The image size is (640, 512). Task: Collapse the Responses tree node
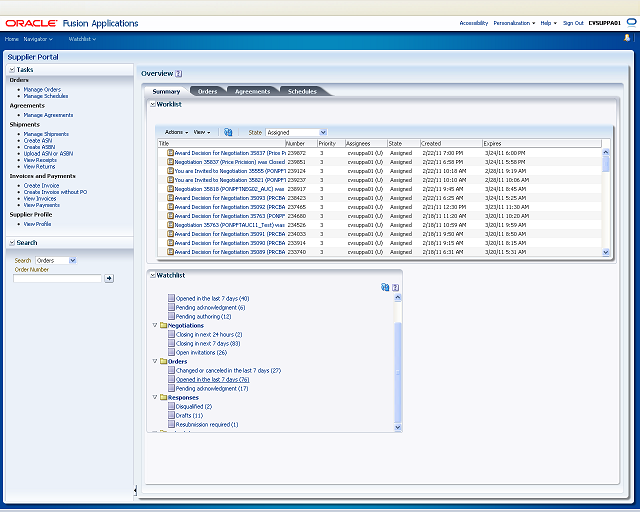point(155,397)
